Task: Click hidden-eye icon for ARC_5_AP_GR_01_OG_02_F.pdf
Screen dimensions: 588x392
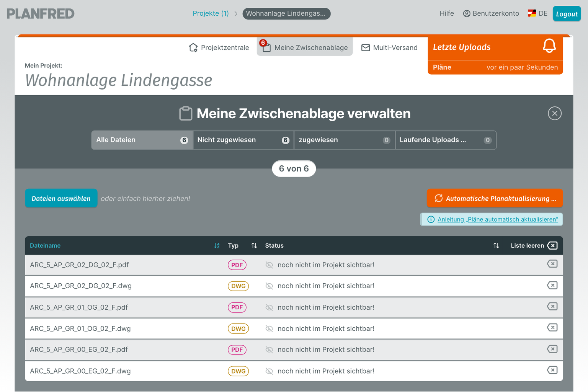Action: [x=269, y=307]
